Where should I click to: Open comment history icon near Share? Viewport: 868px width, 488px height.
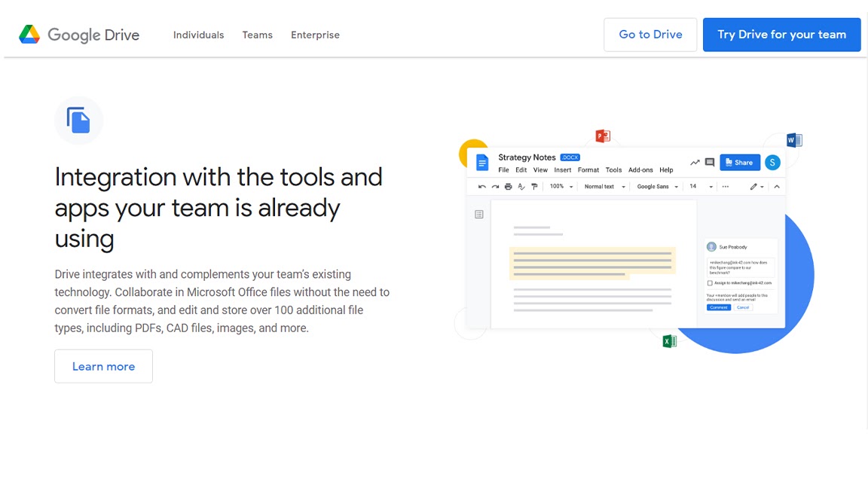709,162
